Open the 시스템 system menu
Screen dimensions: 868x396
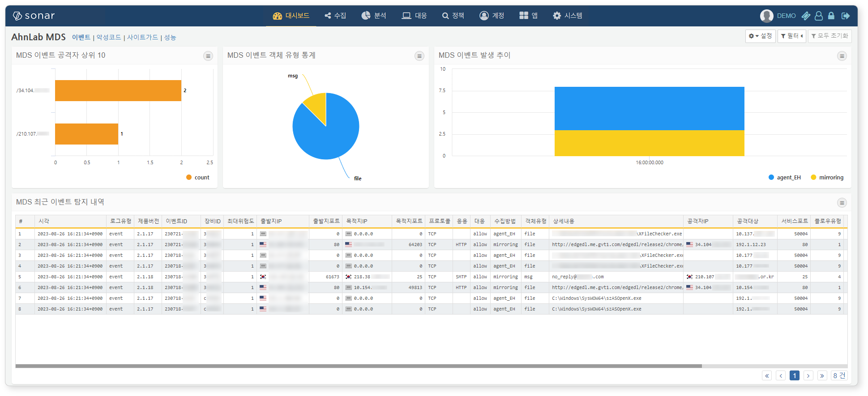click(568, 16)
